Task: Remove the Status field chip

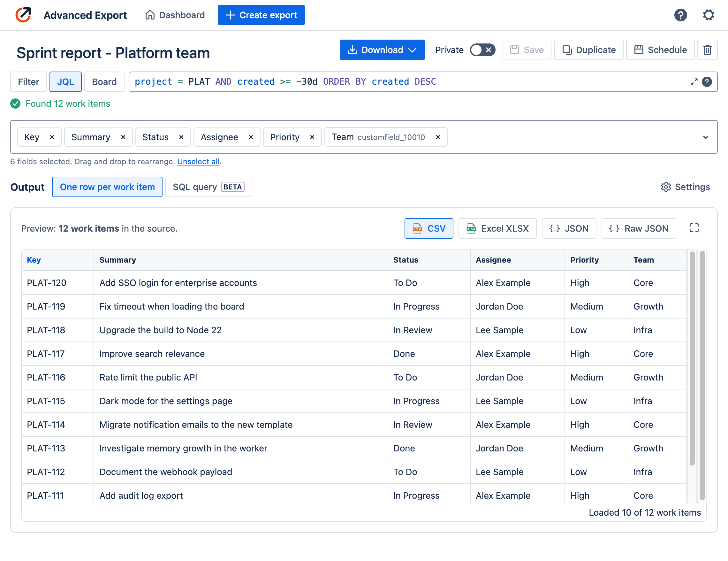Action: point(181,137)
